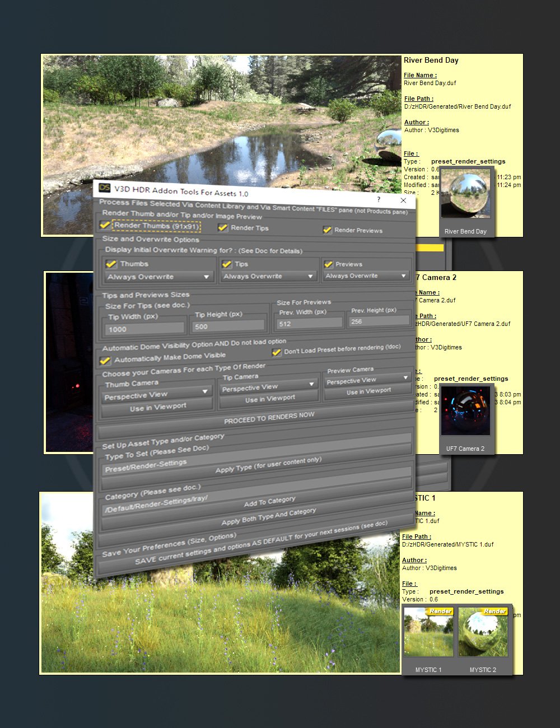
Task: Toggle the Render Thumbs (91x91) checkbox
Action: point(105,225)
